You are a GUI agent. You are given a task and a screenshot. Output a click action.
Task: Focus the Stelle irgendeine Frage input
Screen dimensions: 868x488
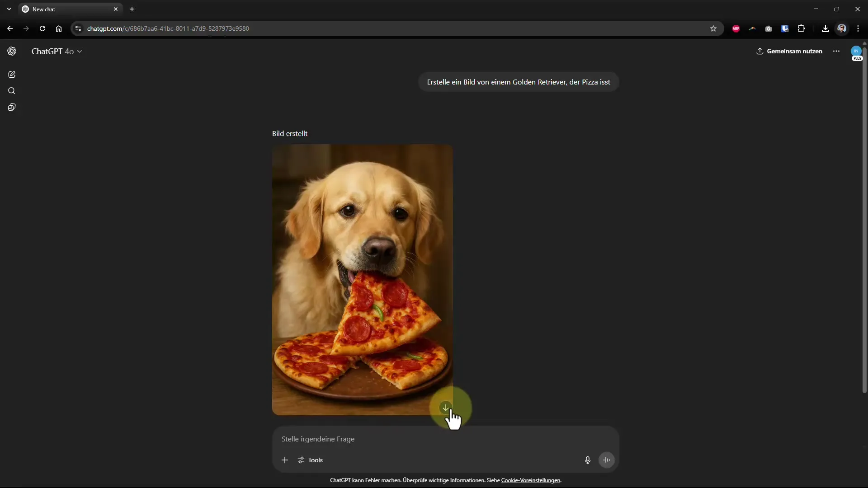(x=445, y=439)
